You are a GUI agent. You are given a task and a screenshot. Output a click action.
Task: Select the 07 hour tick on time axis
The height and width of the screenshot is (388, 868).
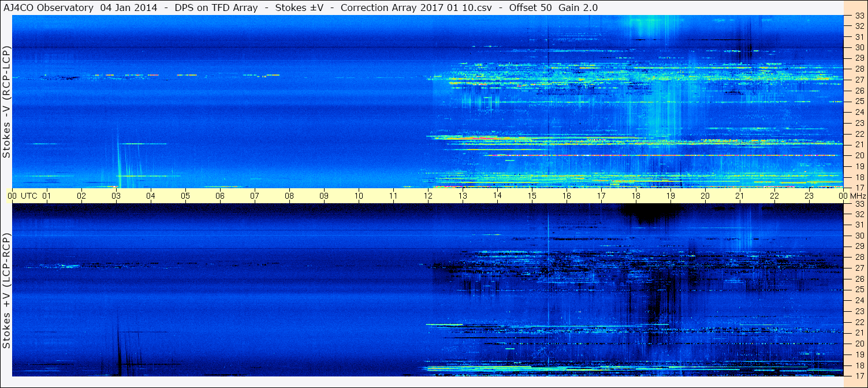[x=255, y=196]
